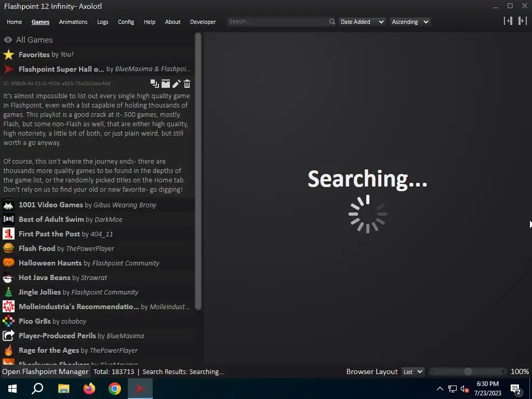
Task: Click the playlist sidebar scrollbar
Action: pyautogui.click(x=198, y=171)
